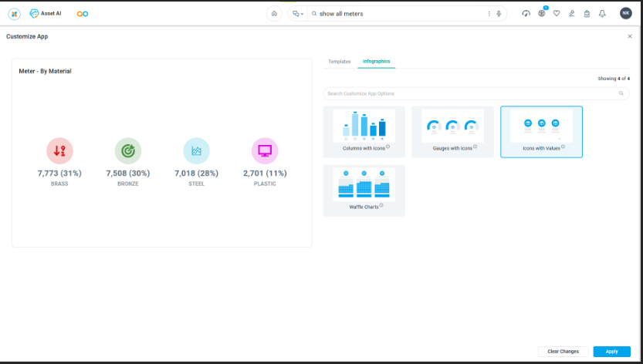Click the microphone voice search icon
643x364 pixels.
tap(499, 14)
